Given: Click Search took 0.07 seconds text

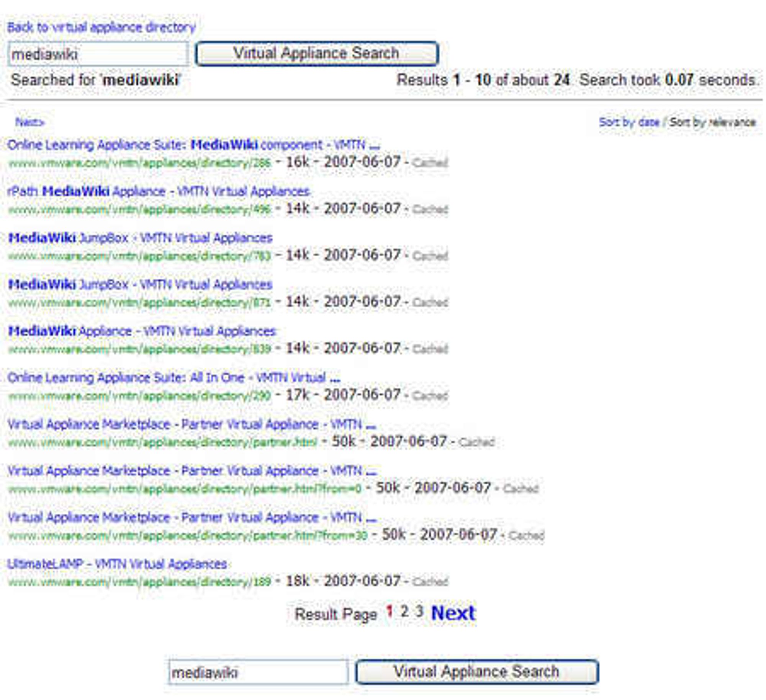Looking at the screenshot, I should click(668, 80).
